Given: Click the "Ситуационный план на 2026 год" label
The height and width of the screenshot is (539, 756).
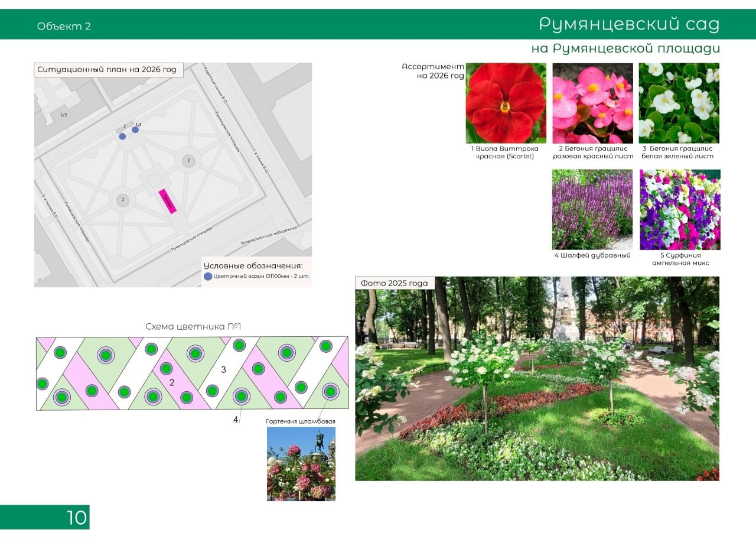Looking at the screenshot, I should click(x=107, y=70).
